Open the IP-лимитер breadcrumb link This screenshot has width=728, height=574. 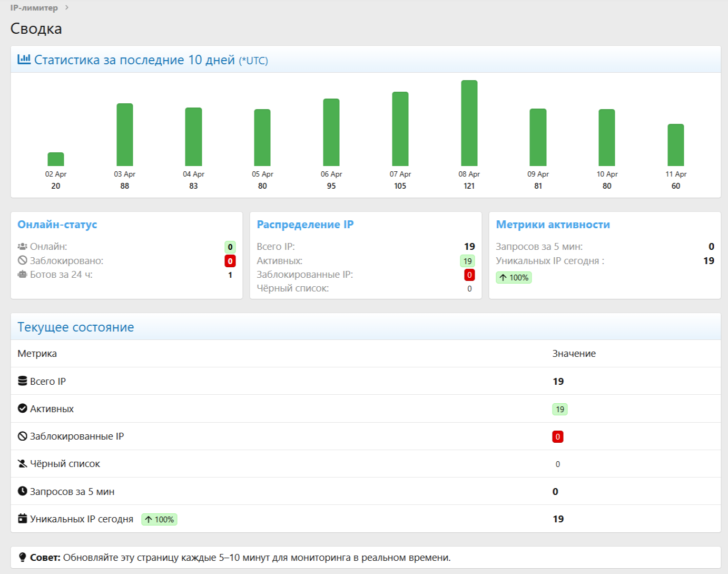click(34, 7)
